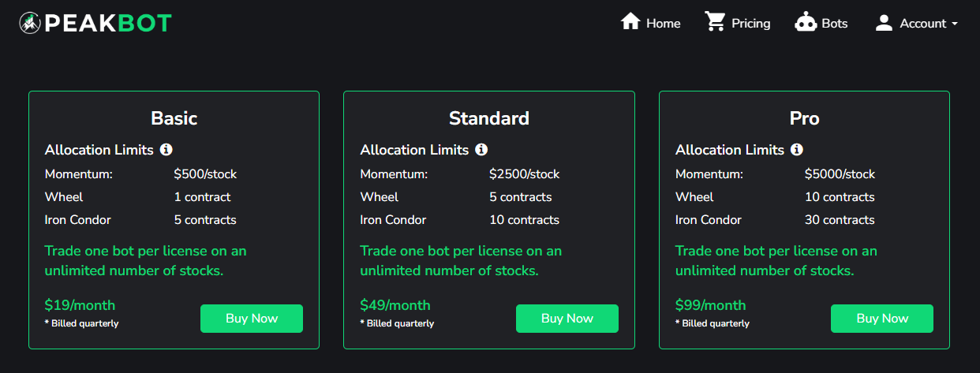
Task: Go to the Home page
Action: point(651,23)
